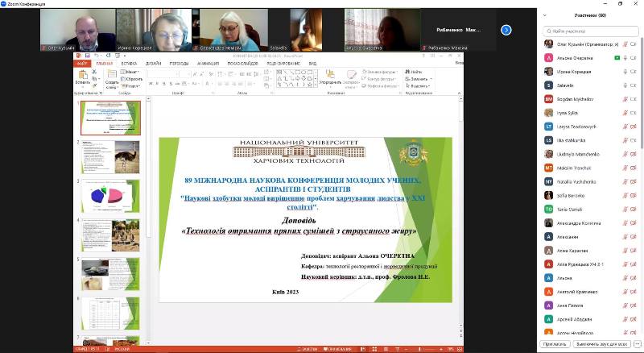Open the ВИД ribbon tab
The width and height of the screenshot is (644, 353).
pyautogui.click(x=312, y=64)
